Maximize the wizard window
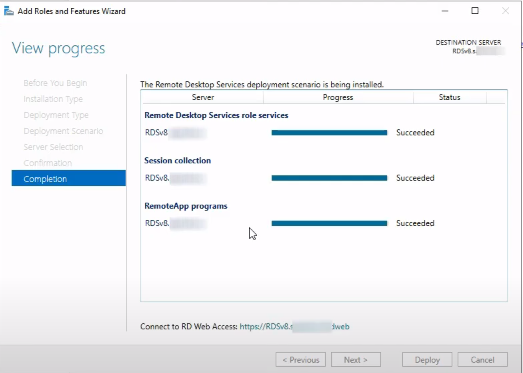This screenshot has height=373, width=523. (x=475, y=11)
